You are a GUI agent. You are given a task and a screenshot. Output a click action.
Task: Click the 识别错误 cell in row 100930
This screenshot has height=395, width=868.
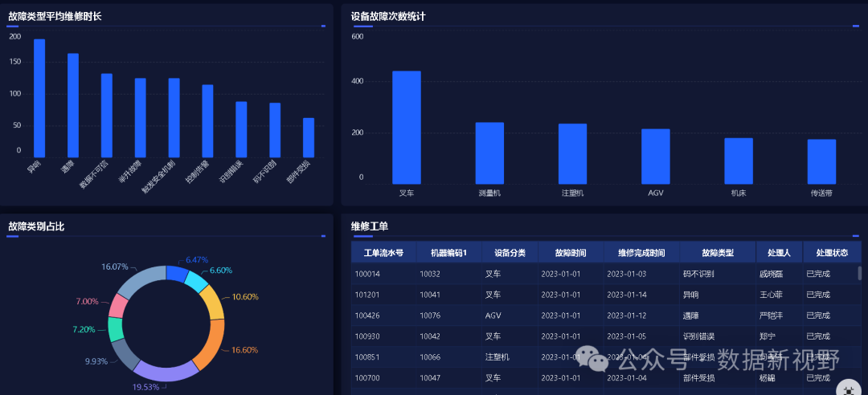pyautogui.click(x=718, y=336)
